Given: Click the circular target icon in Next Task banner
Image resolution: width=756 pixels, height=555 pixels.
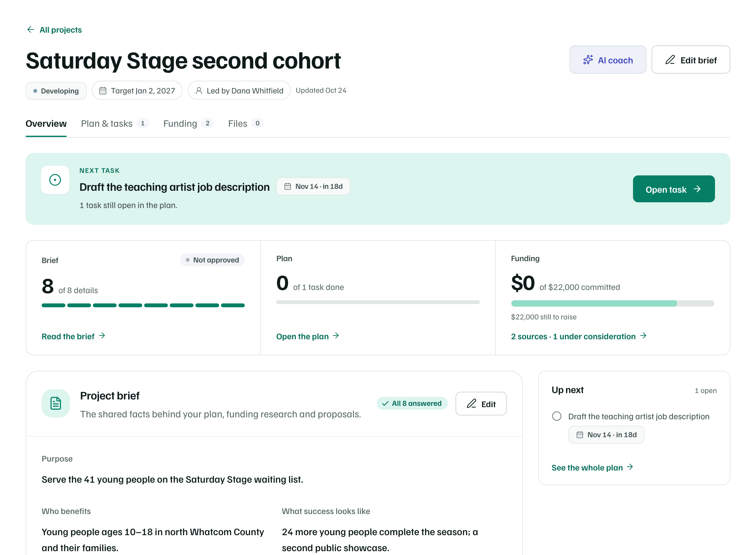Looking at the screenshot, I should coord(55,180).
